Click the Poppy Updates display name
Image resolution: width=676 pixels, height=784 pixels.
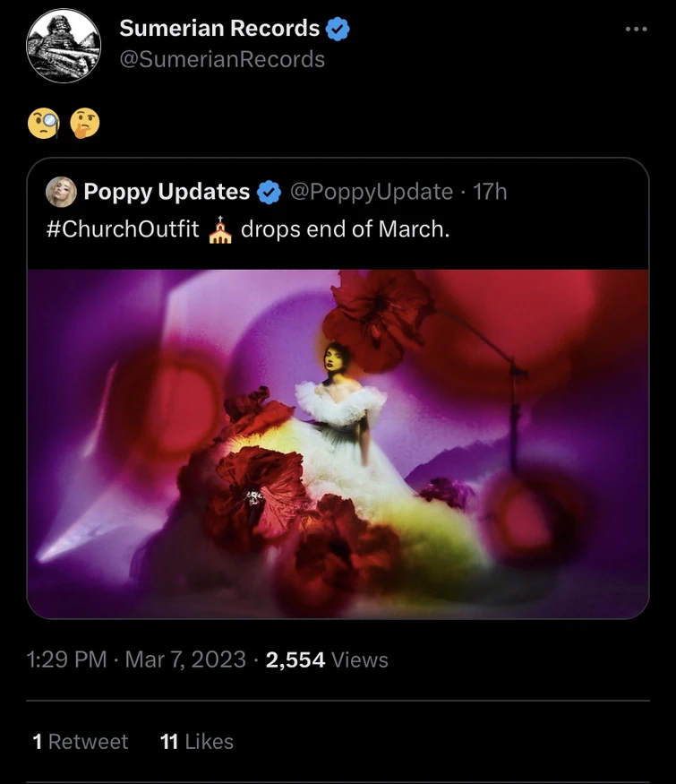[x=166, y=191]
